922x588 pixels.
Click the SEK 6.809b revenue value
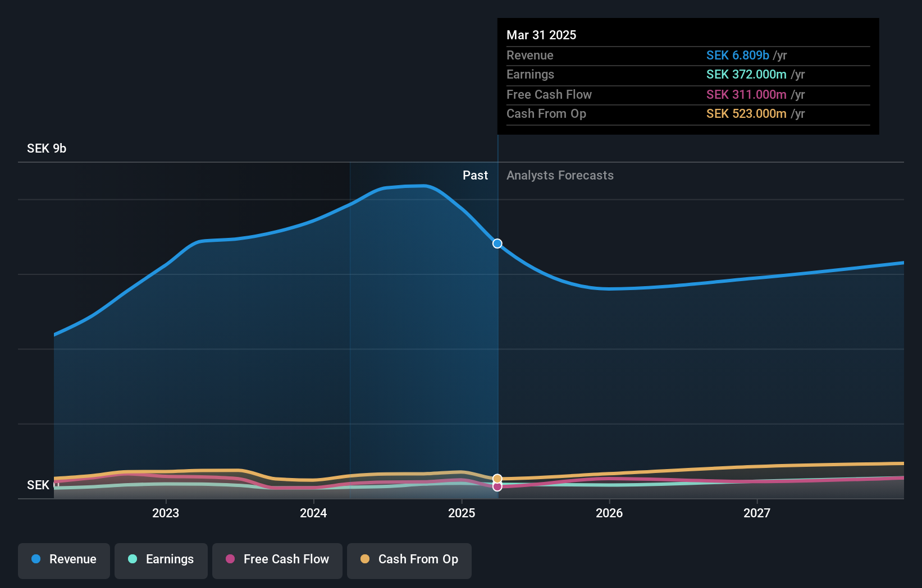737,55
